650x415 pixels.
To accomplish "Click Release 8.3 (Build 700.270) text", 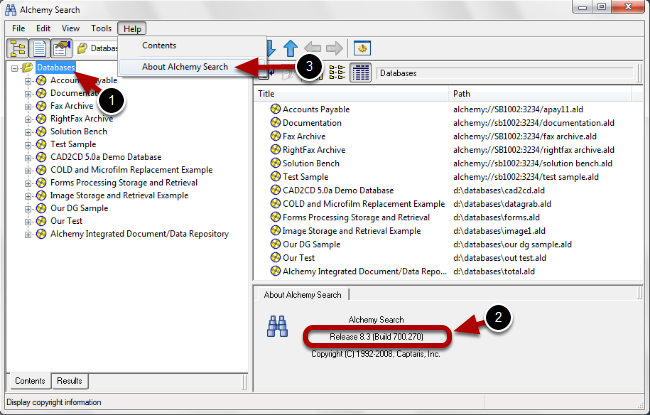I will (376, 337).
